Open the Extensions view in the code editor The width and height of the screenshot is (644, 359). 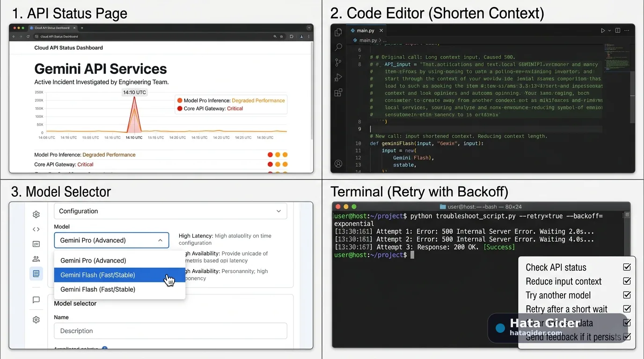[x=338, y=93]
